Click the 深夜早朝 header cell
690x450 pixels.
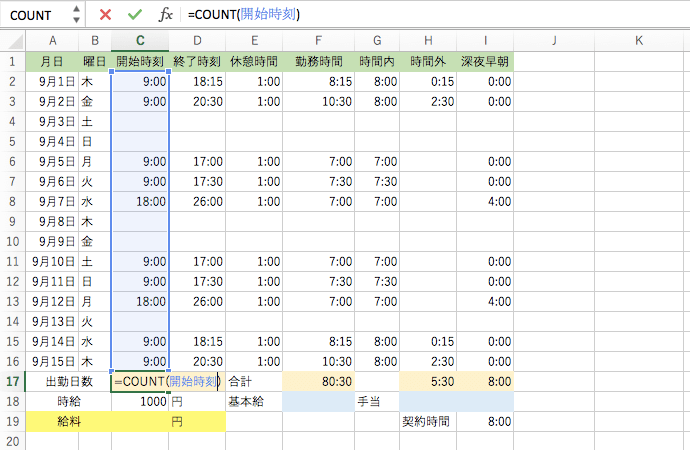[x=485, y=61]
